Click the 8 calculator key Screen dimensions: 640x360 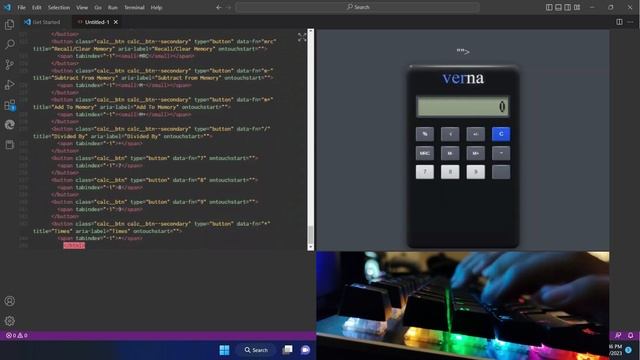coord(450,172)
